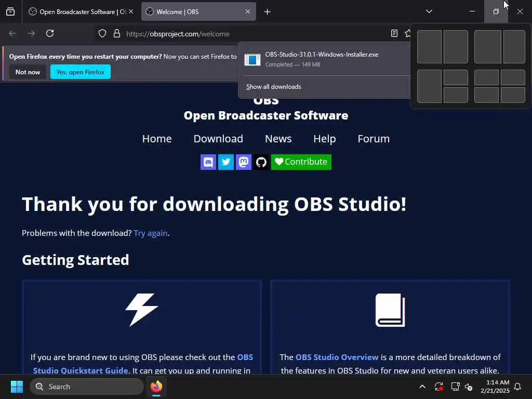Screen dimensions: 532x399
Task: Click the book overview icon
Action: (x=390, y=310)
